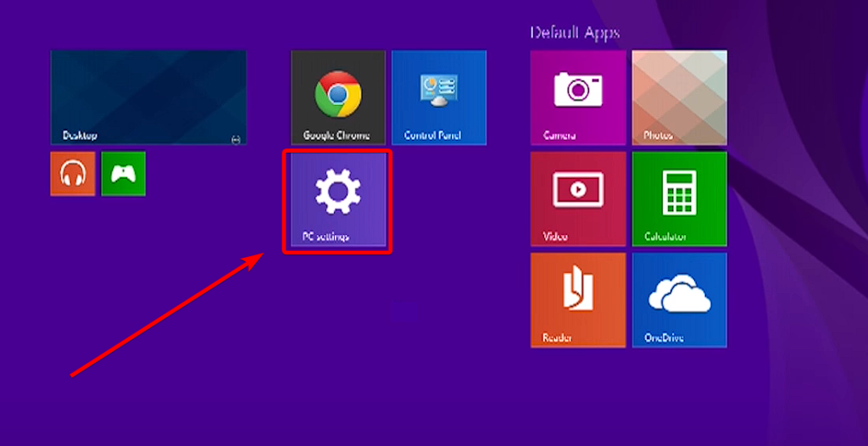The image size is (868, 446).
Task: Open the Photos tile
Action: (x=679, y=98)
